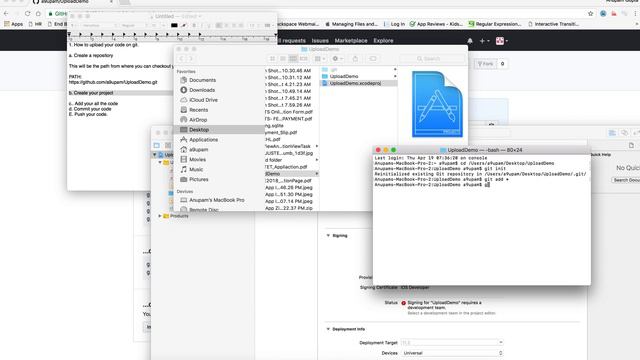
Task: Click GitHub path URL text in TextEdit
Action: [x=113, y=82]
